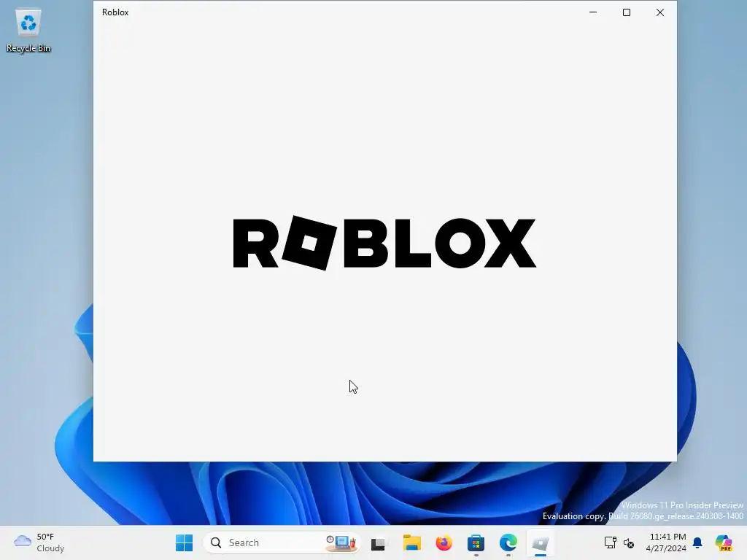Launch File Explorer from the taskbar
This screenshot has width=747, height=560.
point(411,542)
